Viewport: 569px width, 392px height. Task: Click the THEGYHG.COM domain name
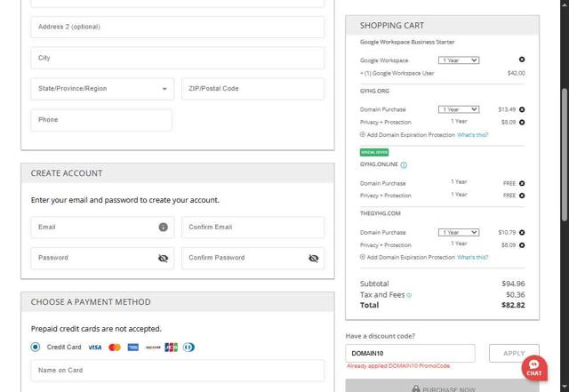coord(381,213)
